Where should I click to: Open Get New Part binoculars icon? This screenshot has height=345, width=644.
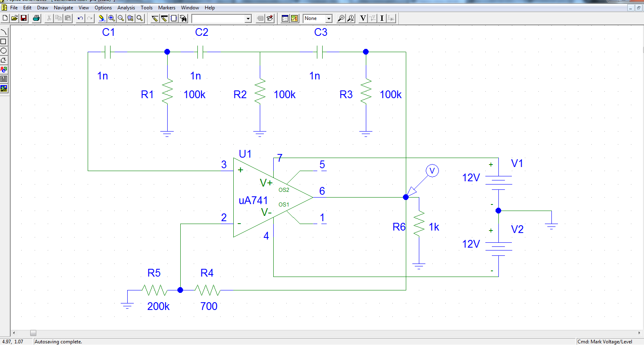[x=183, y=18]
